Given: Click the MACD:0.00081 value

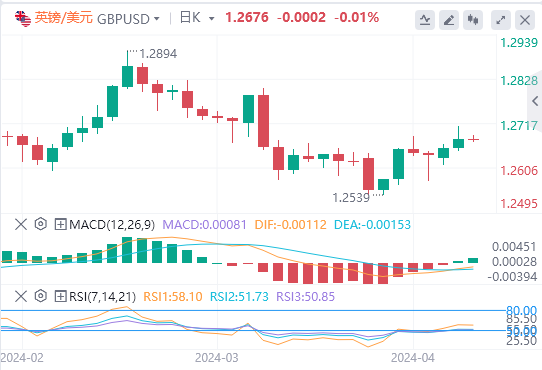Looking at the screenshot, I should coord(204,225).
